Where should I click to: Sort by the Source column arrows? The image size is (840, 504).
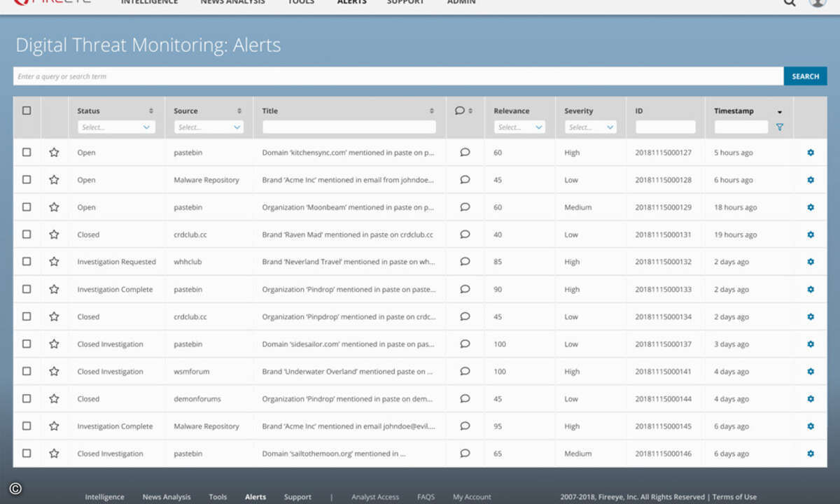coord(239,111)
